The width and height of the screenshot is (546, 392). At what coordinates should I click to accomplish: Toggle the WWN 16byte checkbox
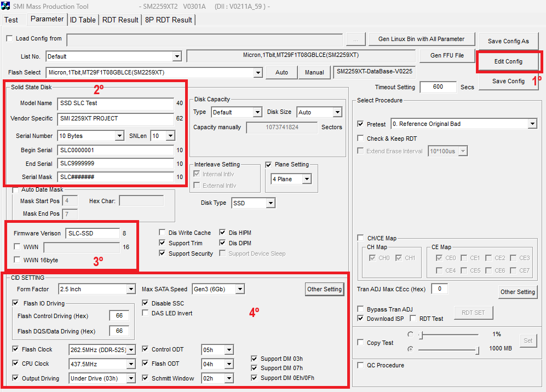17,260
